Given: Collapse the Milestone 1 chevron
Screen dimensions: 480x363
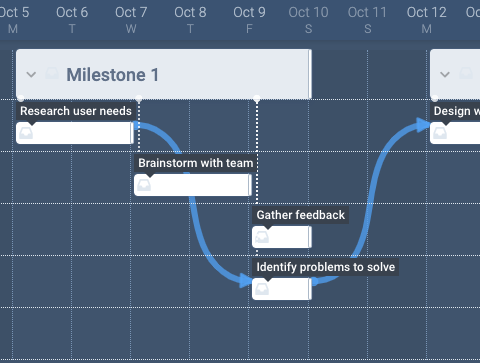Looking at the screenshot, I should pos(31,74).
